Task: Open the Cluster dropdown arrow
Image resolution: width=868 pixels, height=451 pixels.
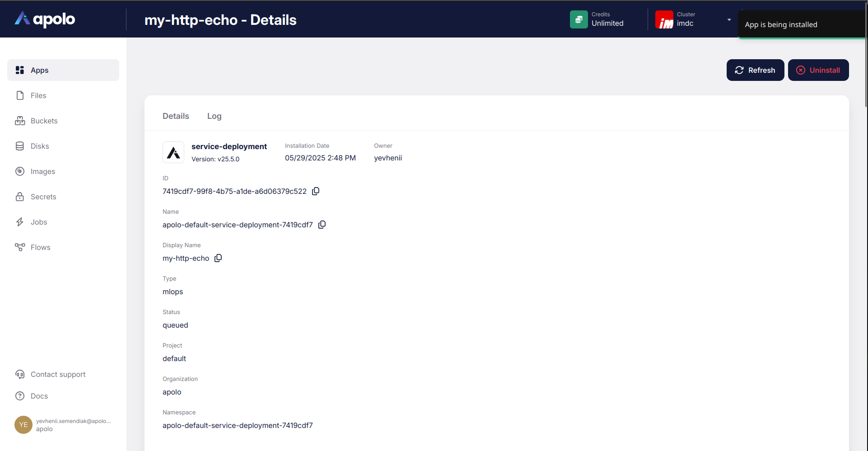Action: coord(729,20)
